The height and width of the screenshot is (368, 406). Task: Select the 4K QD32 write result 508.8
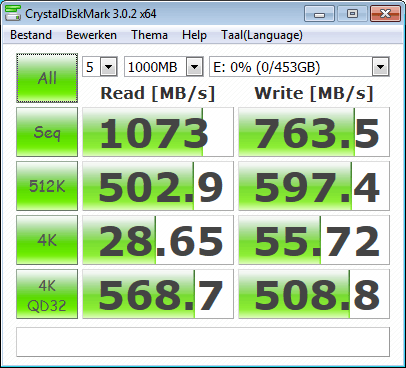click(x=314, y=294)
